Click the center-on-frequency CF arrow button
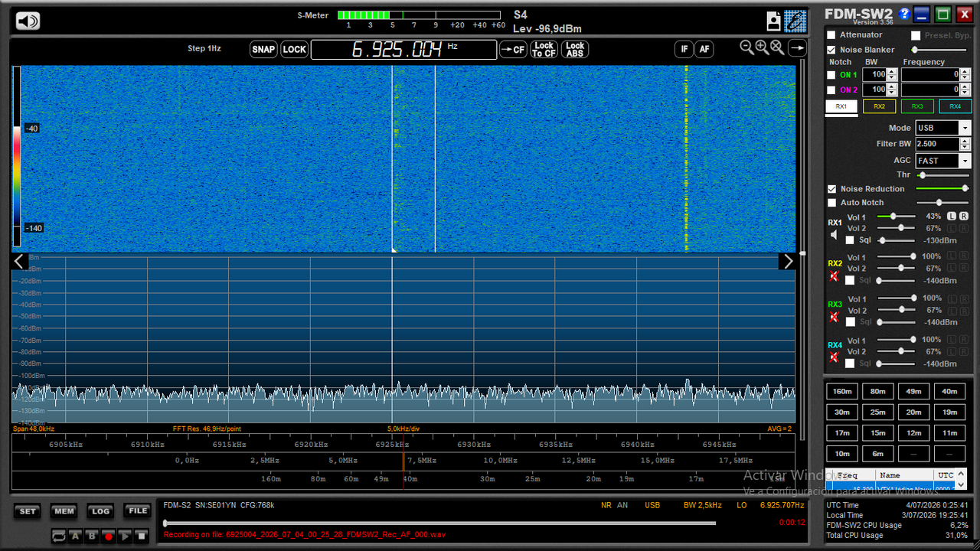The height and width of the screenshot is (551, 980). [x=513, y=50]
